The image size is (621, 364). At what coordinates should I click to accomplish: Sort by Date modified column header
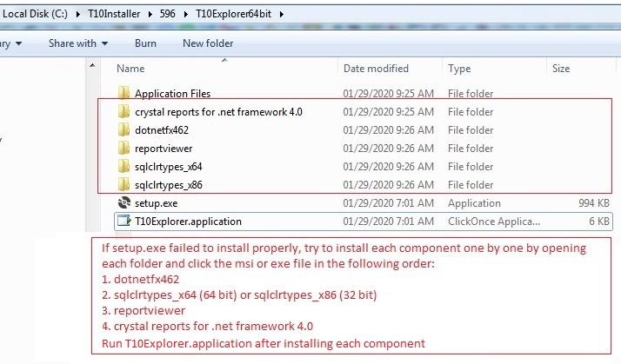click(x=376, y=69)
